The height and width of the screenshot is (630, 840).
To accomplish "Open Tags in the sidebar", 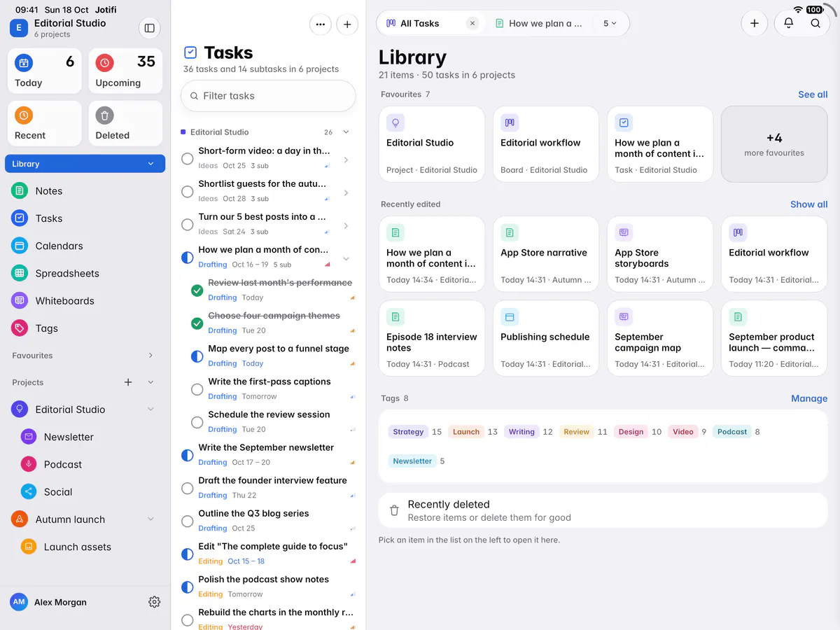I will (x=85, y=328).
